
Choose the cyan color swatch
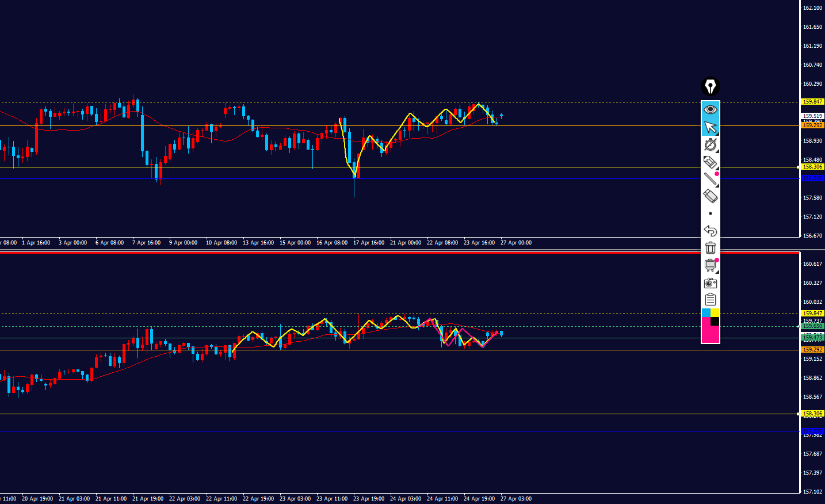pos(706,313)
